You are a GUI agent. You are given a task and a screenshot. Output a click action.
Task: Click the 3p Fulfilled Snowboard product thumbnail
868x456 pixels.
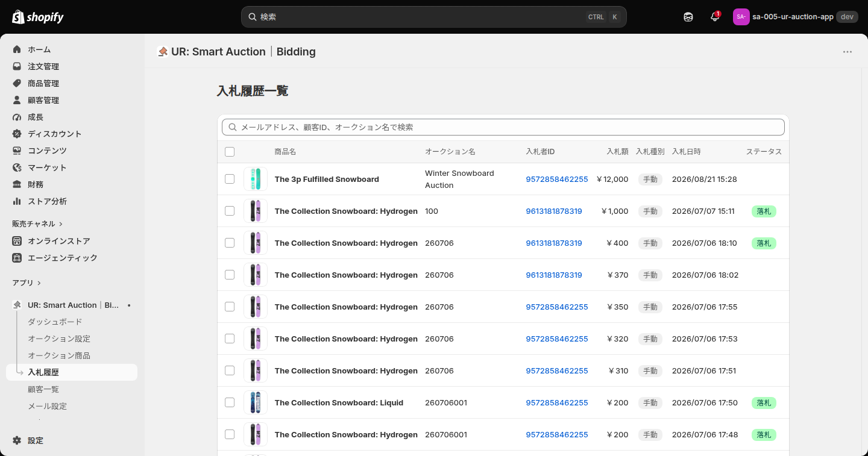pos(256,179)
